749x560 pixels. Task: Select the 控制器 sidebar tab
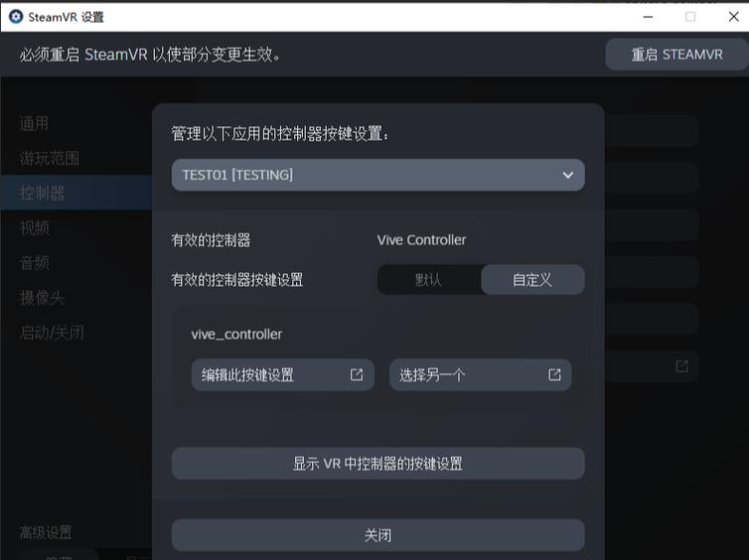coord(76,193)
